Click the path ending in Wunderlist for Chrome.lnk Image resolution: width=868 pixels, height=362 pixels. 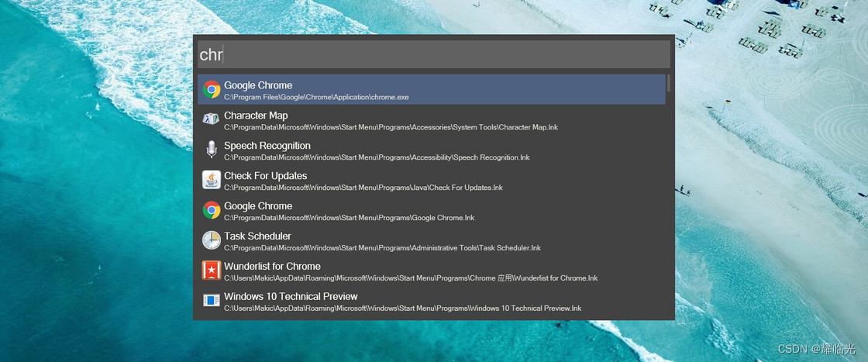(x=411, y=278)
